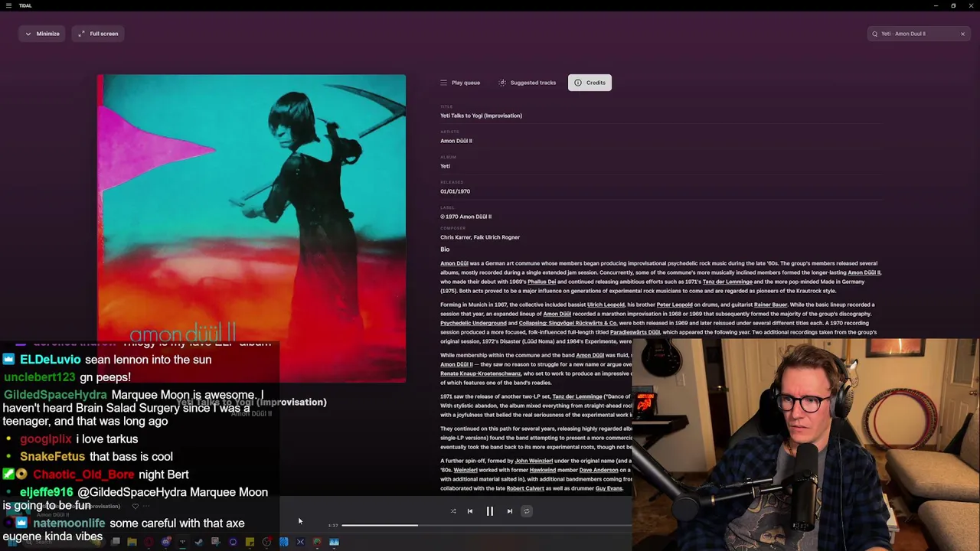The height and width of the screenshot is (551, 980).
Task: Open the Steam taskbar icon
Action: click(x=198, y=542)
